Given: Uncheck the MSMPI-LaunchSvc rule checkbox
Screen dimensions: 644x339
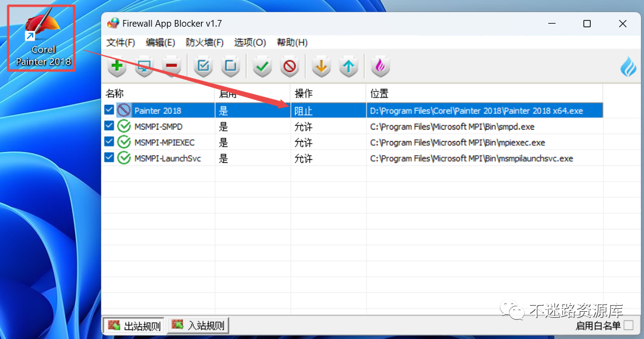Looking at the screenshot, I should [109, 157].
